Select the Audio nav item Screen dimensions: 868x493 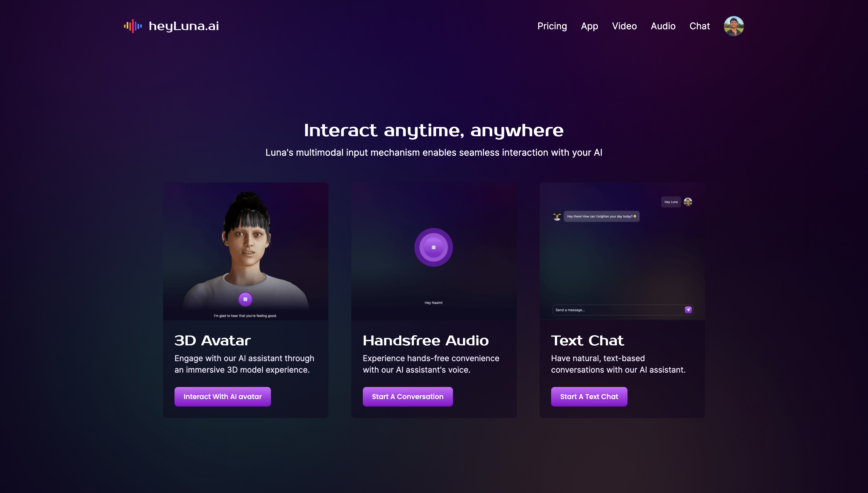click(x=663, y=26)
